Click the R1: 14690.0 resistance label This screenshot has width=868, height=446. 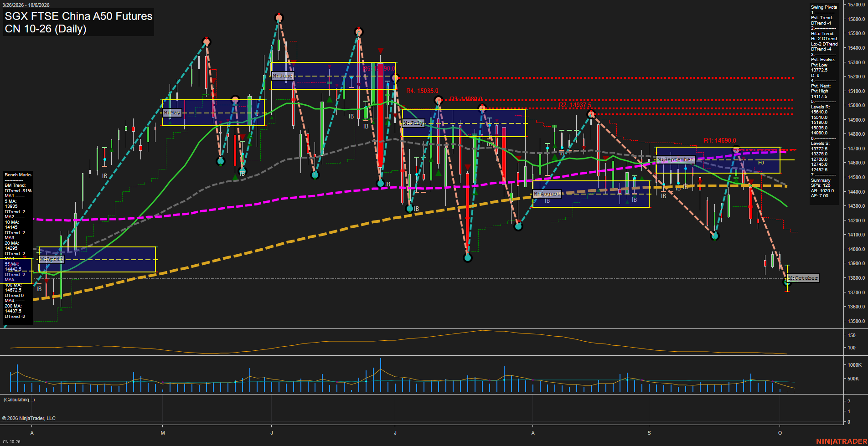(x=720, y=141)
